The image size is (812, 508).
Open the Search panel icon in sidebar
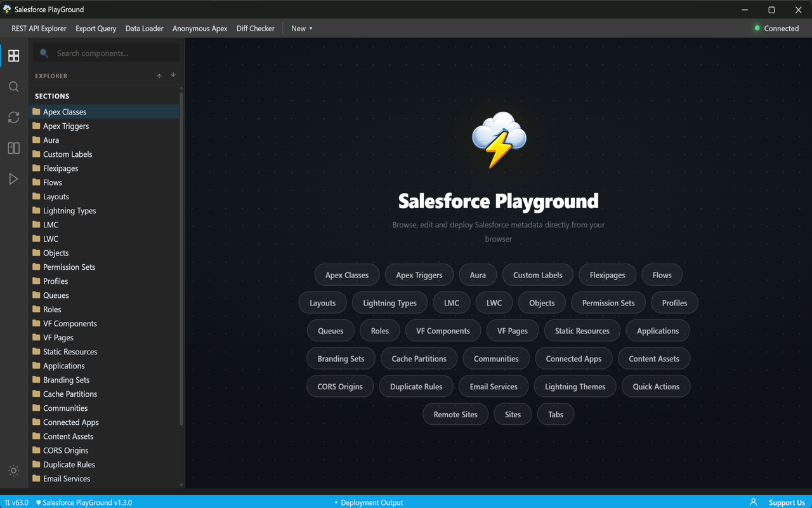pos(13,87)
